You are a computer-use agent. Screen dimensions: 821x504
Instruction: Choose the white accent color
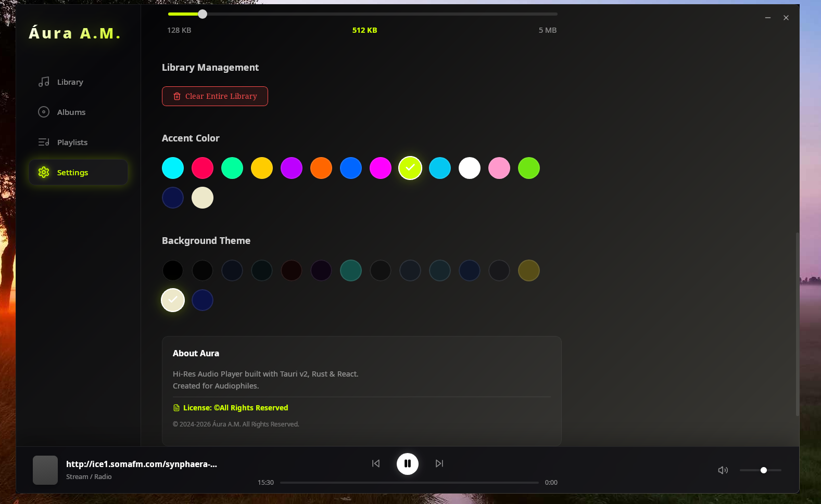click(470, 168)
